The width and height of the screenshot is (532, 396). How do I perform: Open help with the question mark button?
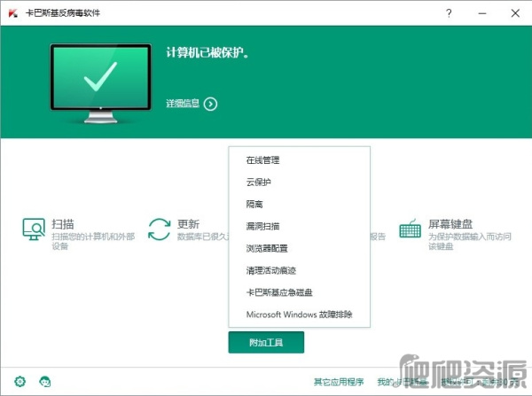[449, 13]
